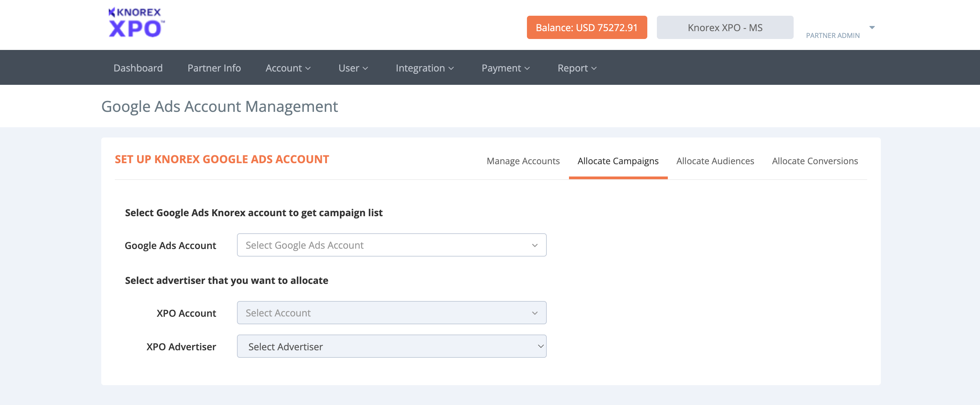
Task: Expand the Account menu
Action: tap(288, 68)
